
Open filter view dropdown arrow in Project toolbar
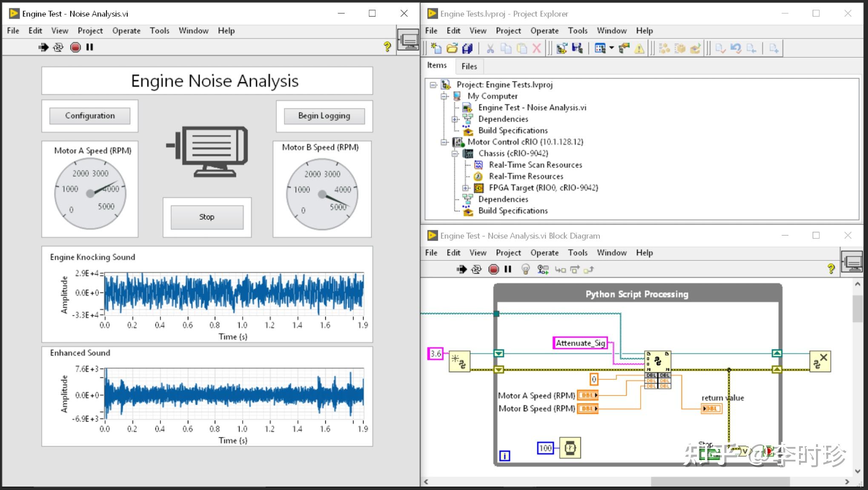pos(612,48)
